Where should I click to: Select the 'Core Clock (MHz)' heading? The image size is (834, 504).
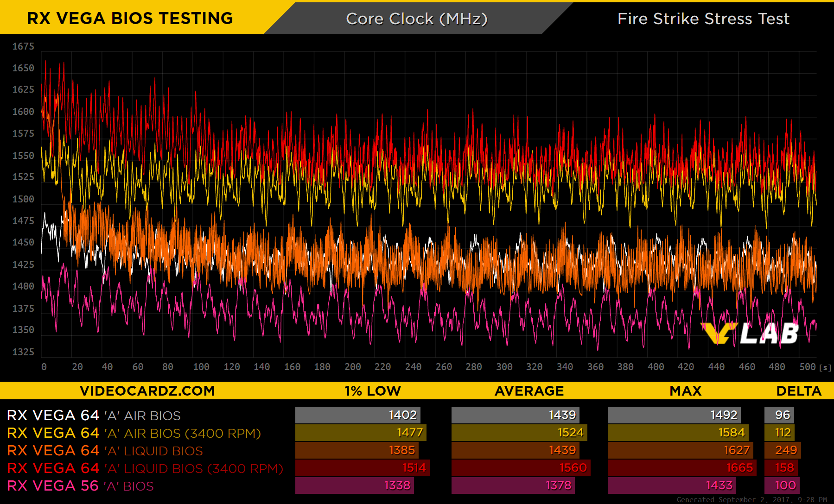point(417,19)
